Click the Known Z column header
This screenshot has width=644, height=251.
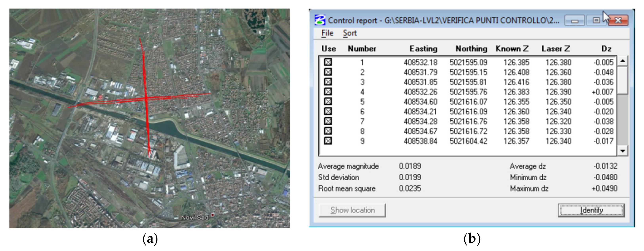coord(512,49)
